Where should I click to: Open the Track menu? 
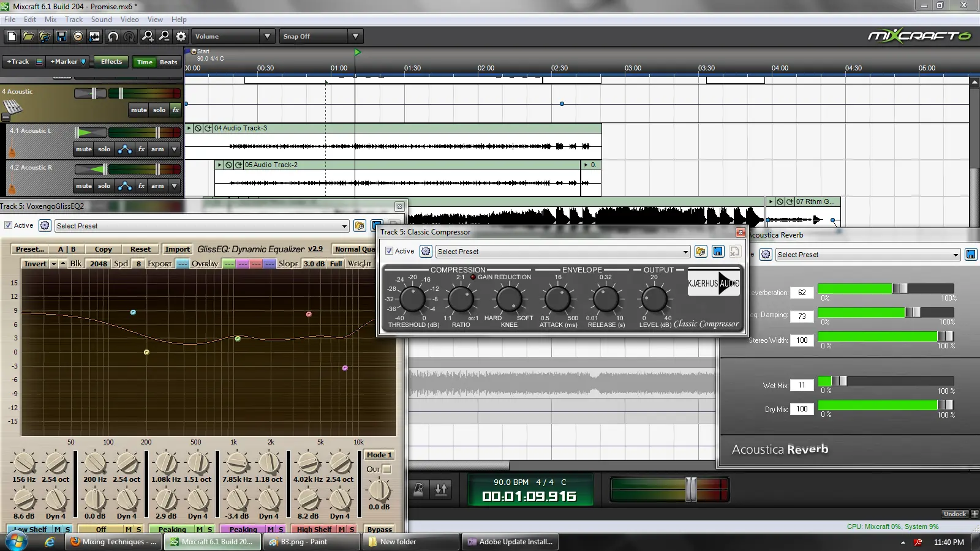coord(73,20)
